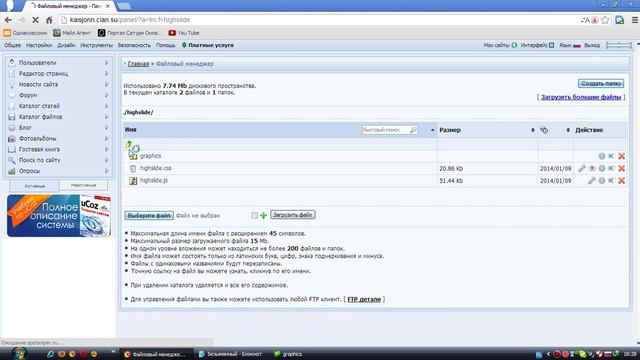Open the Общее menu
This screenshot has height=360, width=640.
pos(12,45)
